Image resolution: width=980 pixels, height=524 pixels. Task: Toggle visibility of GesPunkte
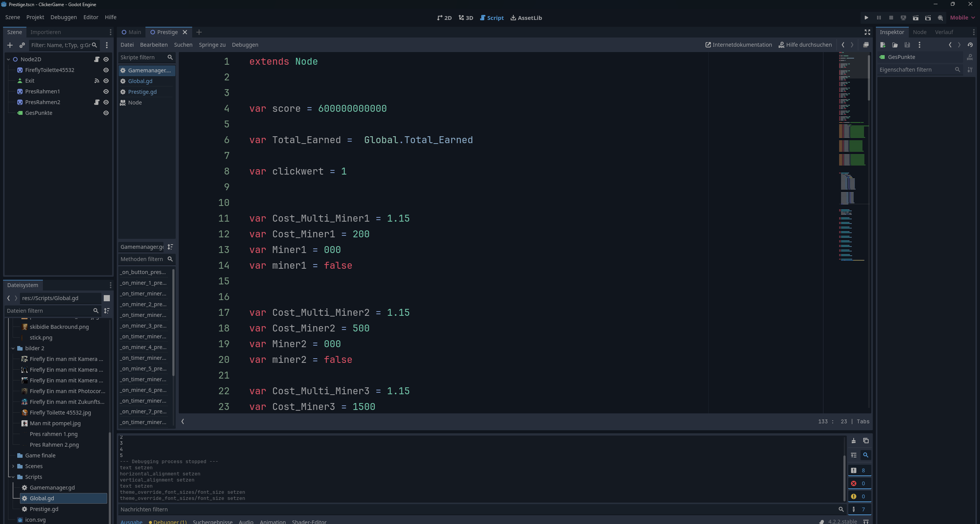106,113
